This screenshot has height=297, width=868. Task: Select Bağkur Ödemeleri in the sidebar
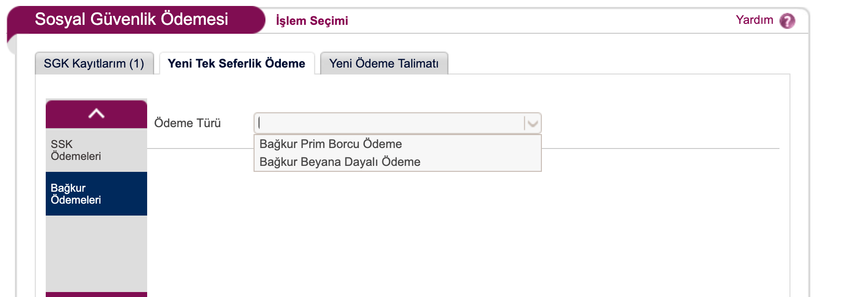click(x=96, y=194)
